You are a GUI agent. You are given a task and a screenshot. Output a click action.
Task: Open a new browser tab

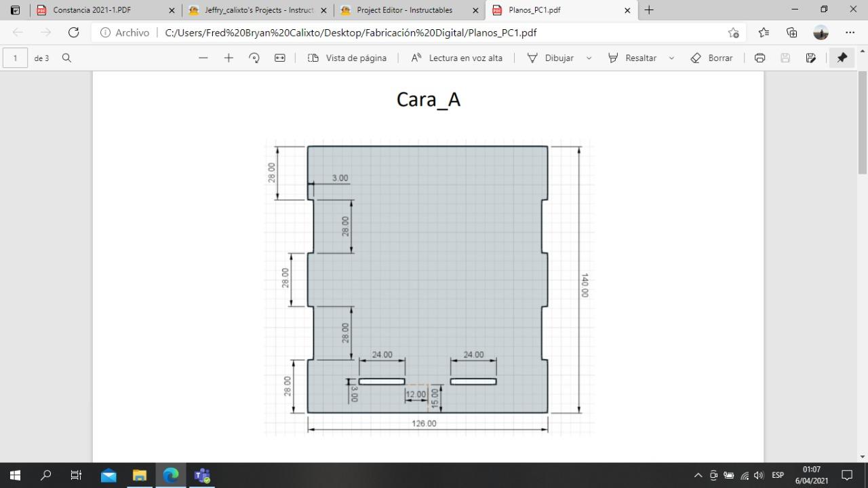coord(649,10)
